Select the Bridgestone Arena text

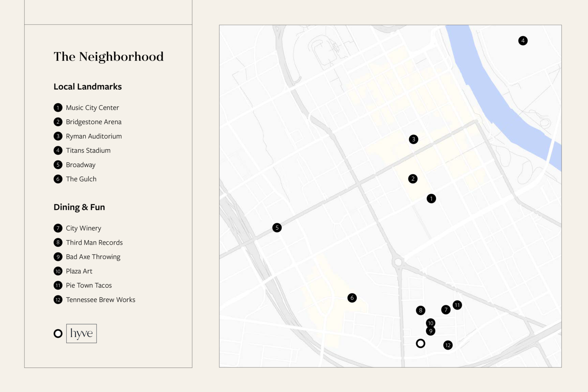(94, 122)
